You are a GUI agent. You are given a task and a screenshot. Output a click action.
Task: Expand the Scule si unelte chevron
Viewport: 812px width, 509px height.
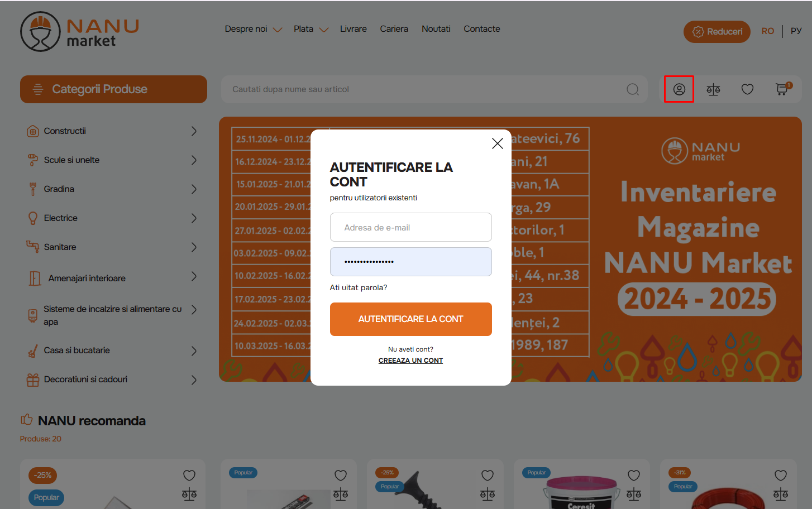(194, 160)
